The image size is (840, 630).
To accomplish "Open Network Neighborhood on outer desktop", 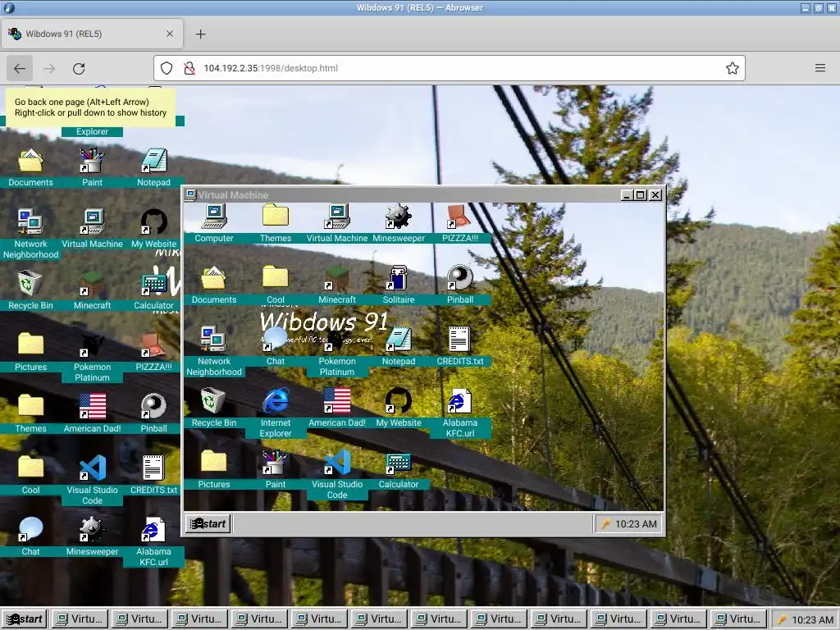I will pyautogui.click(x=30, y=234).
